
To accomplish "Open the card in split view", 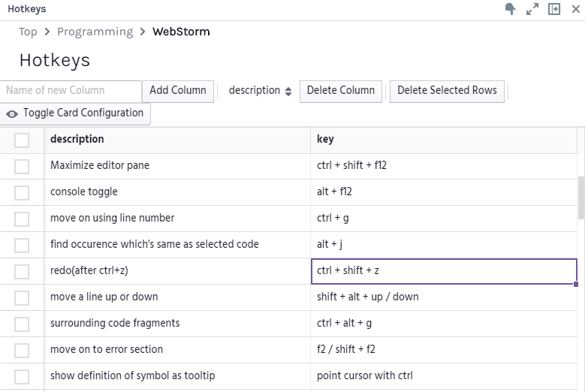I will [554, 9].
